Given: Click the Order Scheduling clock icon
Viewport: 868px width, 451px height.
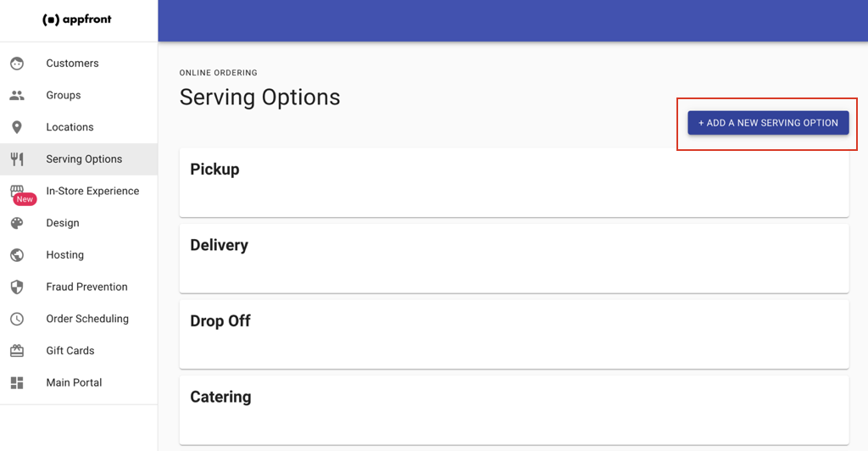Looking at the screenshot, I should (x=17, y=319).
